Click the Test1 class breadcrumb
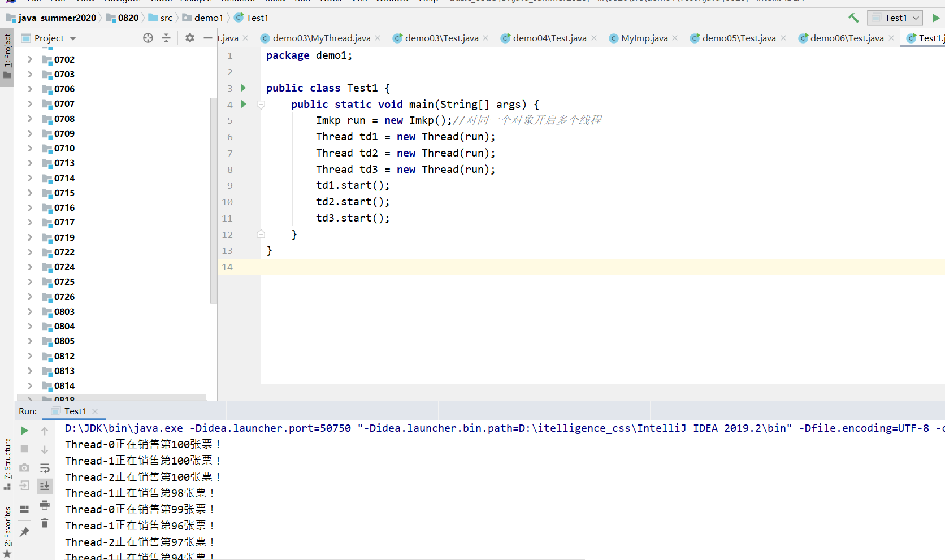Image resolution: width=945 pixels, height=560 pixels. click(x=252, y=18)
